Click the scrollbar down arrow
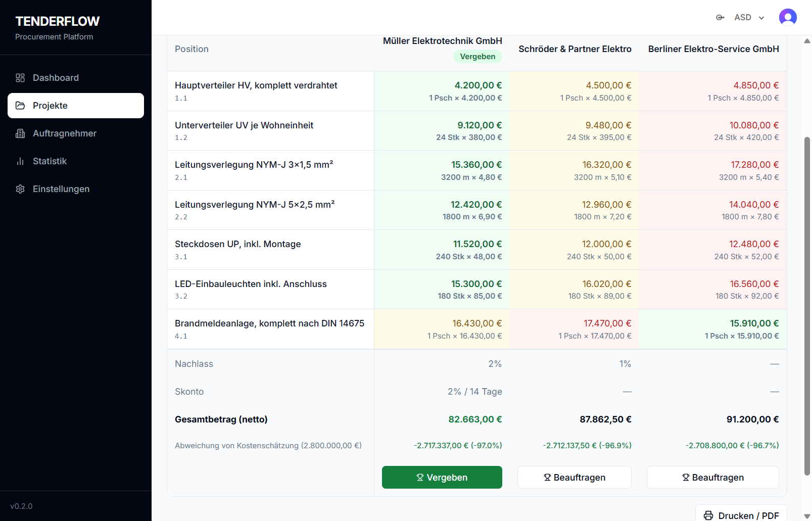 coord(807,516)
